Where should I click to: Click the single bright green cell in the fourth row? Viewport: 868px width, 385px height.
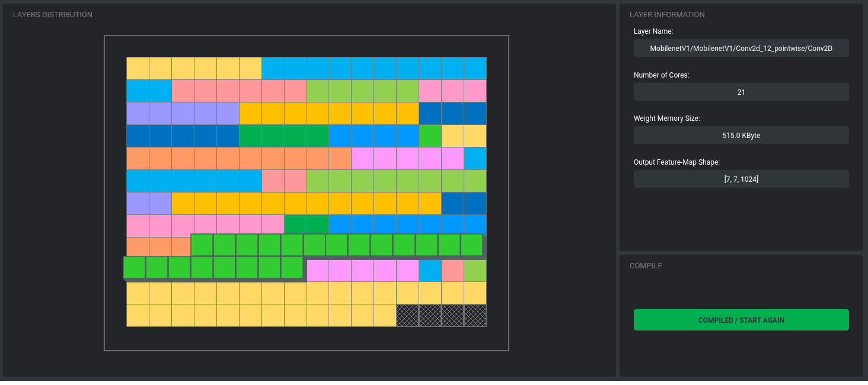(430, 136)
